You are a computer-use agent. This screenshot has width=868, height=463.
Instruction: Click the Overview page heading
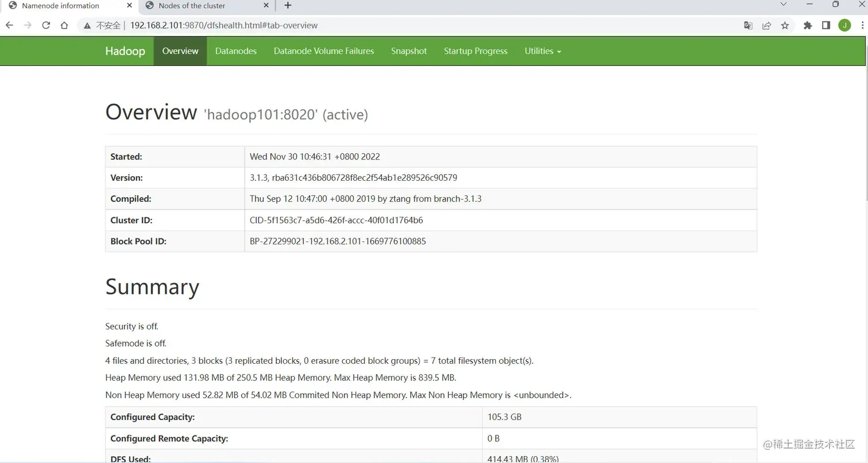point(151,112)
